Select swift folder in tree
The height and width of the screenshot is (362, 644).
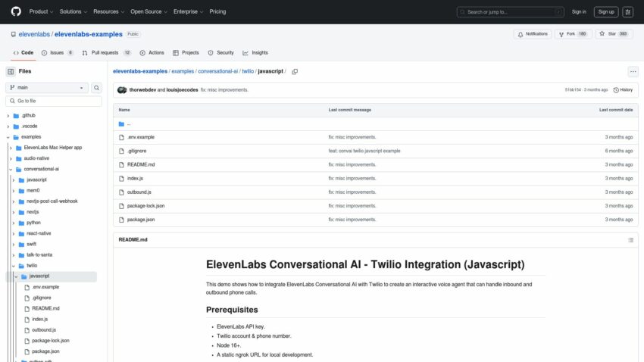coord(31,244)
